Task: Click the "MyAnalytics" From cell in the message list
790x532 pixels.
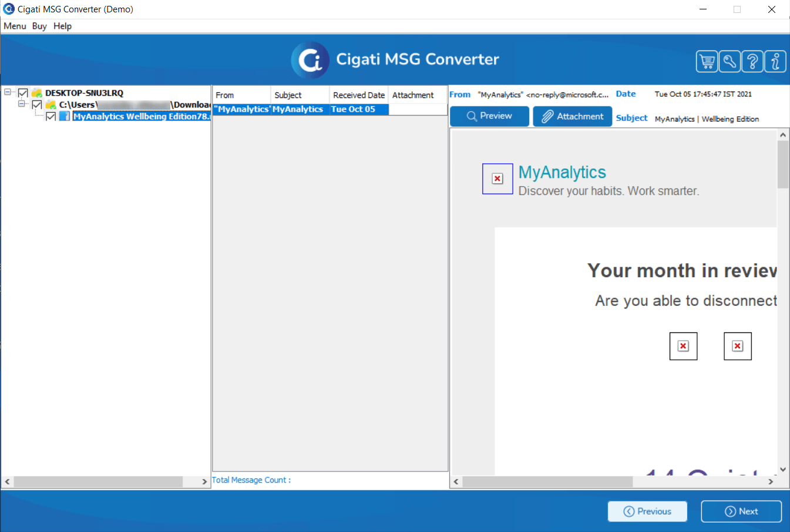Action: click(x=241, y=109)
